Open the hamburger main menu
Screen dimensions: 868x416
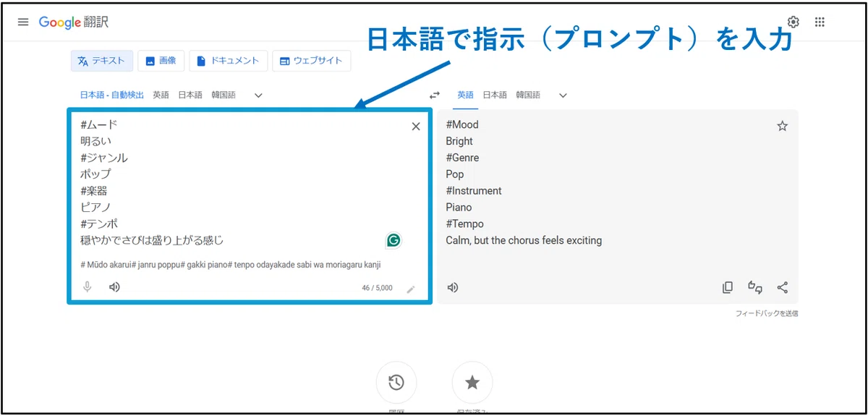(23, 22)
